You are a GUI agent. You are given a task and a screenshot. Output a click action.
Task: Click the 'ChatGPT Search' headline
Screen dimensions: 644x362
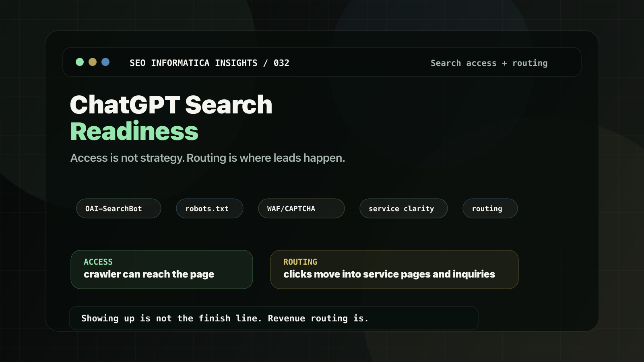(171, 105)
